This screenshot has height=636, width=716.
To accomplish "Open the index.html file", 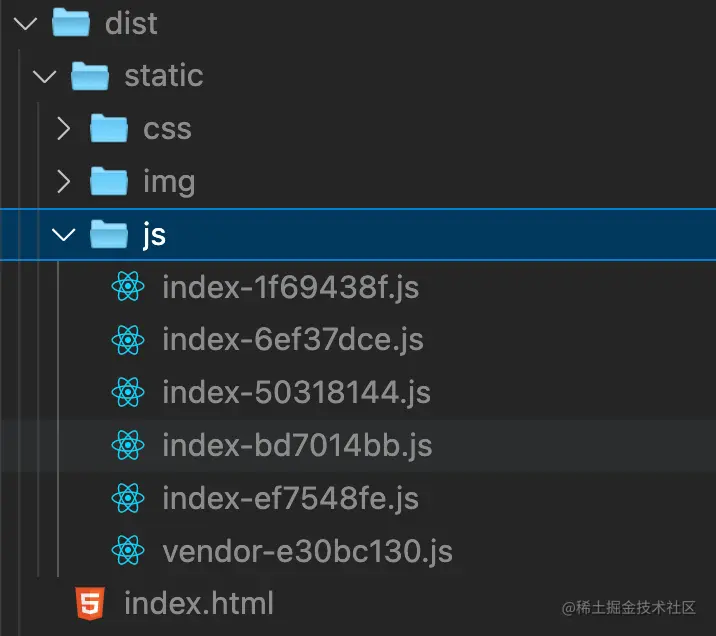I will pyautogui.click(x=199, y=603).
